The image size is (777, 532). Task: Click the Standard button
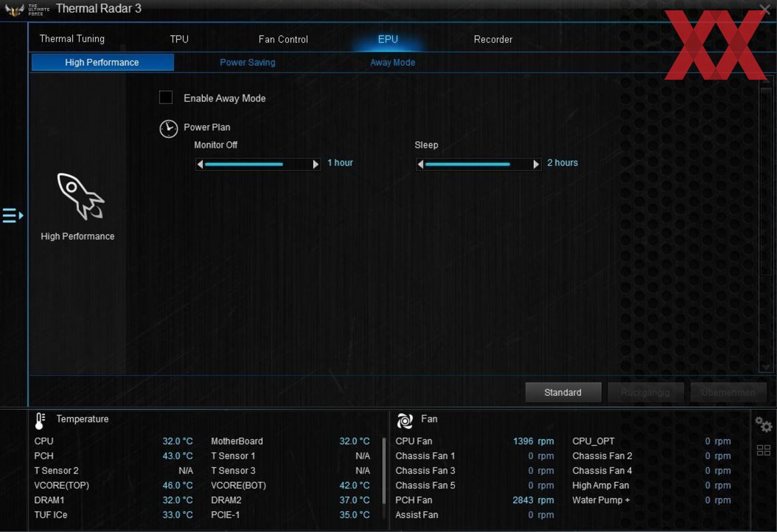click(x=563, y=392)
